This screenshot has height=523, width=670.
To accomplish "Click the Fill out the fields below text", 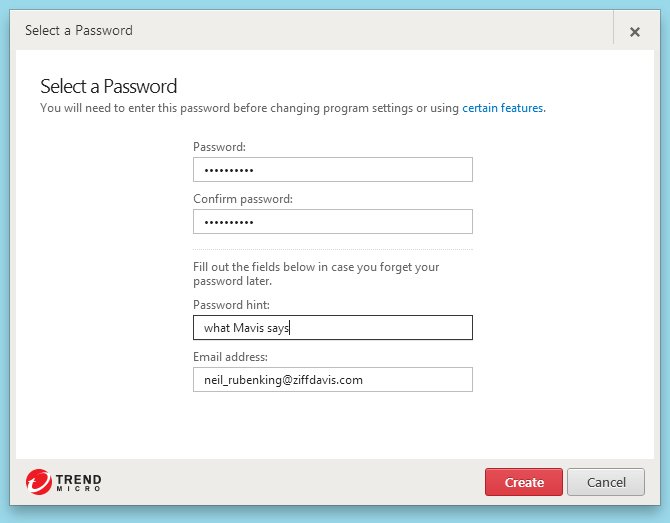I will pyautogui.click(x=316, y=274).
